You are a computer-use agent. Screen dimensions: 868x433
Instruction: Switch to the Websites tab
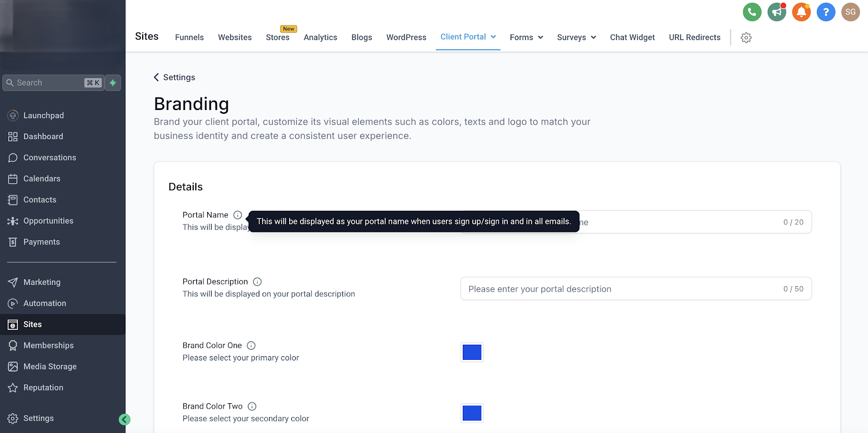[x=235, y=37]
